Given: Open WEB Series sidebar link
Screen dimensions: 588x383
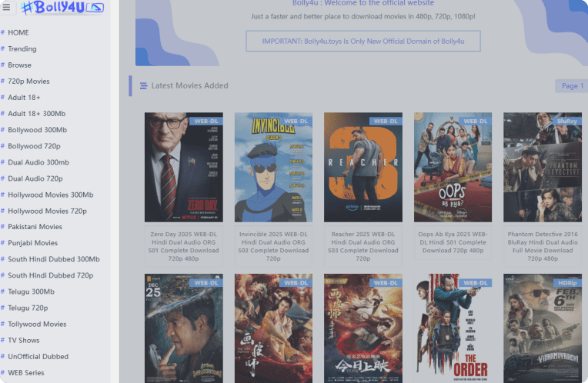Looking at the screenshot, I should pos(26,372).
